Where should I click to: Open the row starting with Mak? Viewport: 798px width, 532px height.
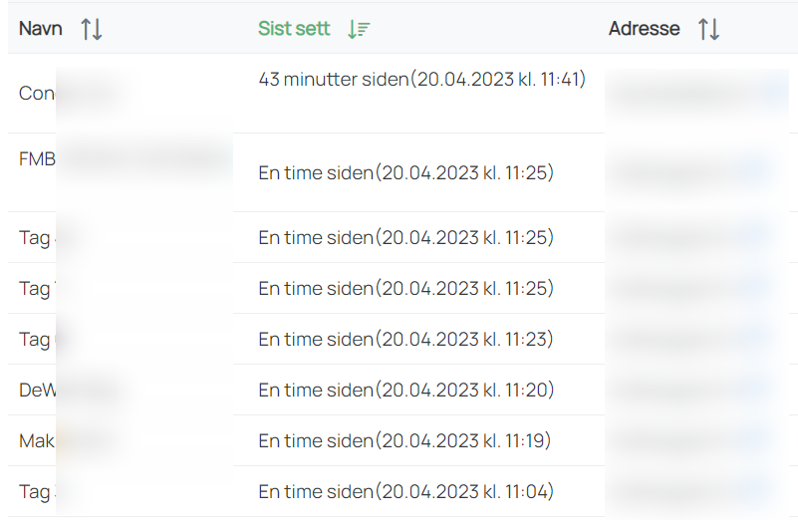tap(403, 441)
